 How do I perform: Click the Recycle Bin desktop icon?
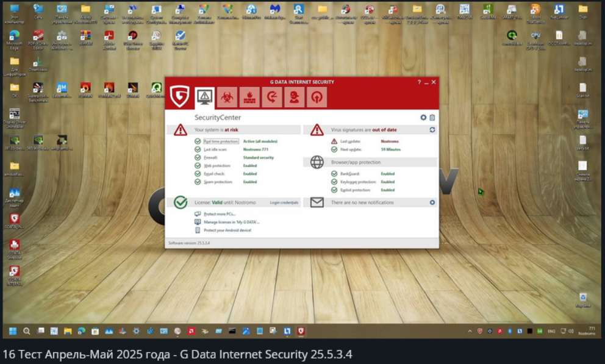582,300
